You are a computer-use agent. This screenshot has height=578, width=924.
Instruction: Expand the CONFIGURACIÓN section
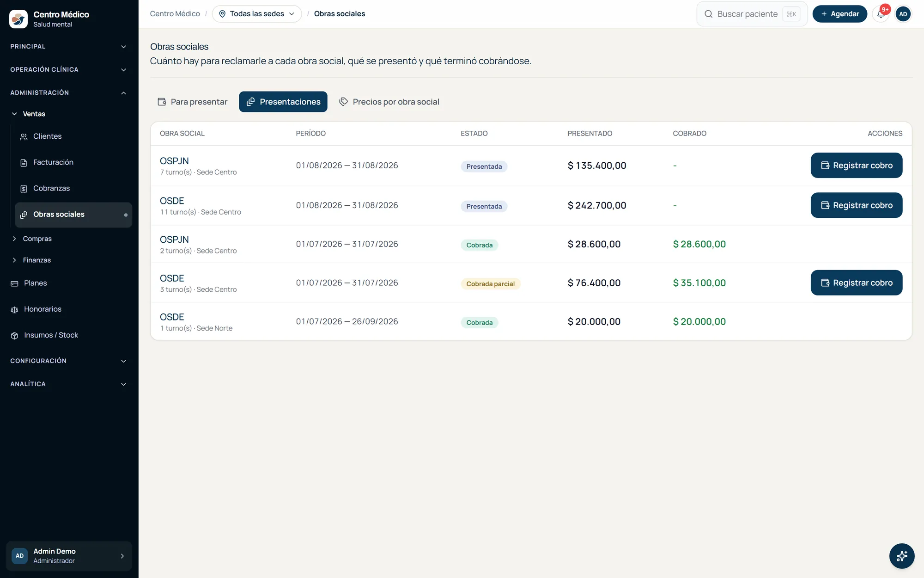click(x=69, y=361)
